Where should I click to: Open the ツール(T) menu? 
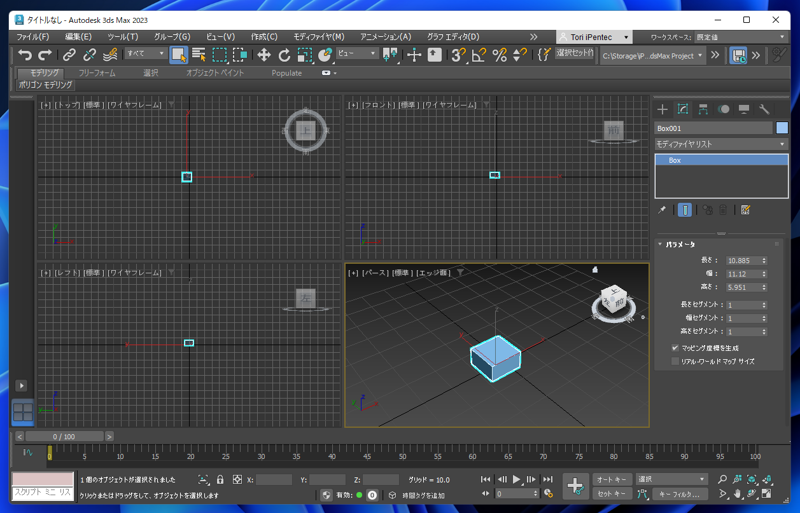click(122, 37)
